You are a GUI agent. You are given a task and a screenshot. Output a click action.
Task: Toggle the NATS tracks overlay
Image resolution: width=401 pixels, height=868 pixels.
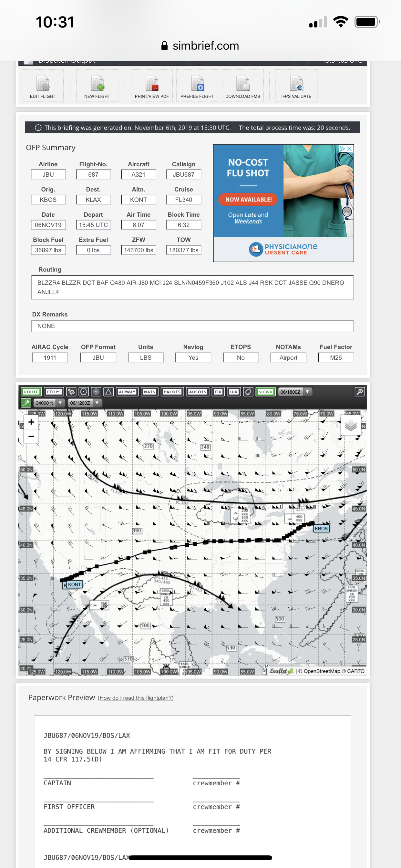[149, 392]
